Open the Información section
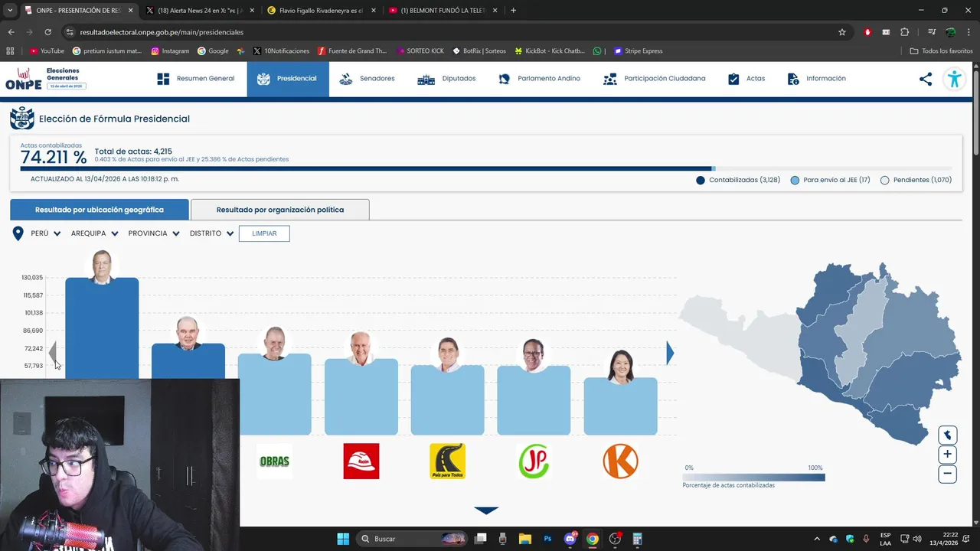Image resolution: width=980 pixels, height=551 pixels. 816,79
